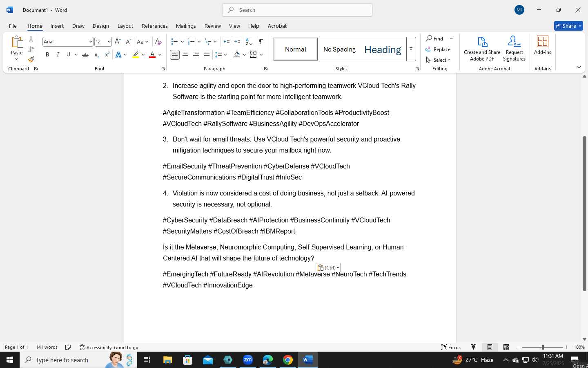This screenshot has height=368, width=588.
Task: Decrease paragraph indent
Action: pos(227,42)
